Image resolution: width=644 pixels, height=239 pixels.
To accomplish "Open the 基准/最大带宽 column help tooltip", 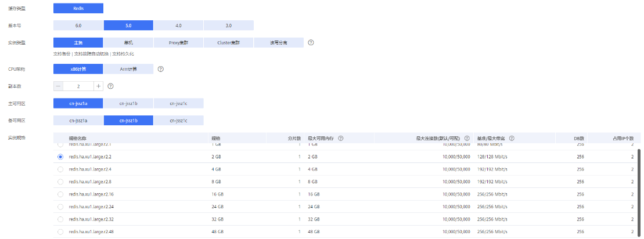I will (512, 139).
